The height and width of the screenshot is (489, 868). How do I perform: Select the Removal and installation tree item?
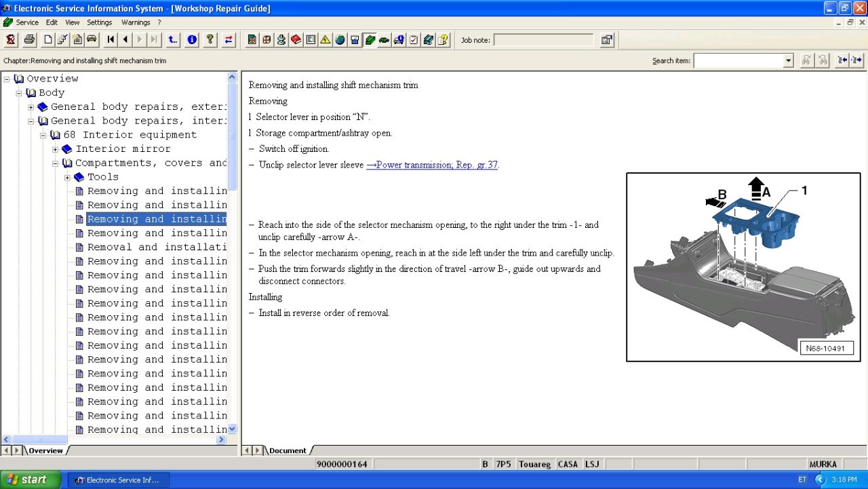click(x=157, y=248)
